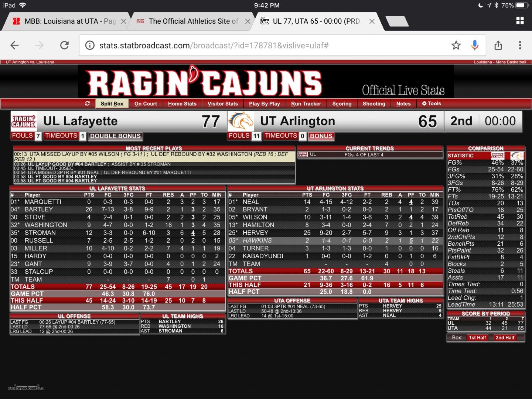This screenshot has width=532, height=399.
Task: Open the Shooting view
Action: coord(374,104)
